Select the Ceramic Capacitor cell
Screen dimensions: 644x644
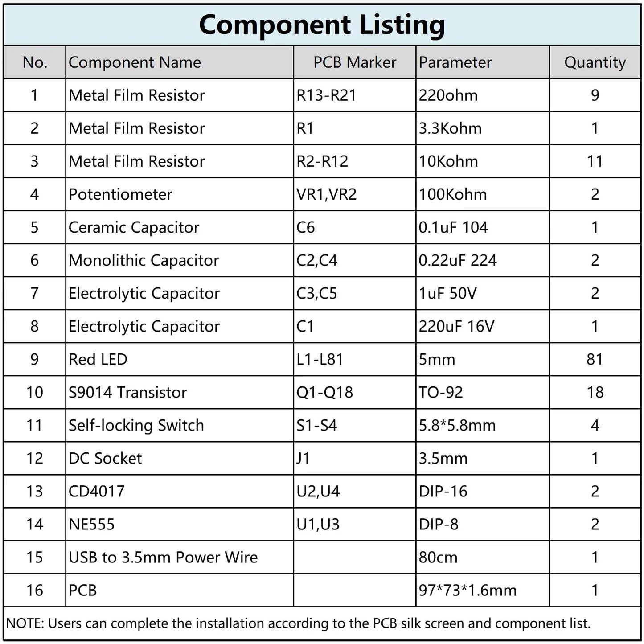(x=134, y=227)
